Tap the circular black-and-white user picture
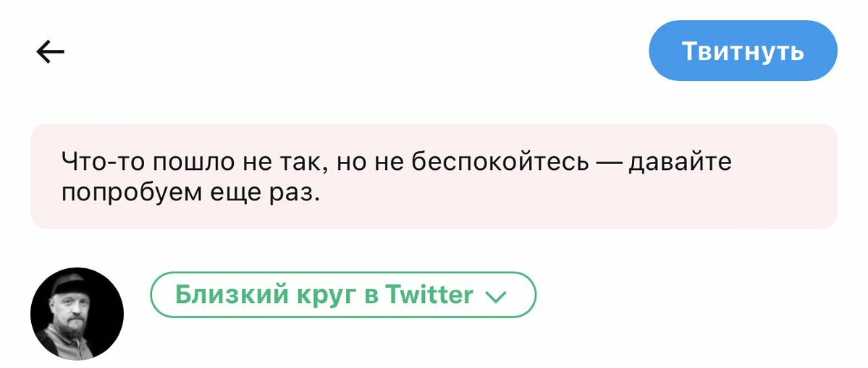This screenshot has height=368, width=868. click(x=77, y=314)
